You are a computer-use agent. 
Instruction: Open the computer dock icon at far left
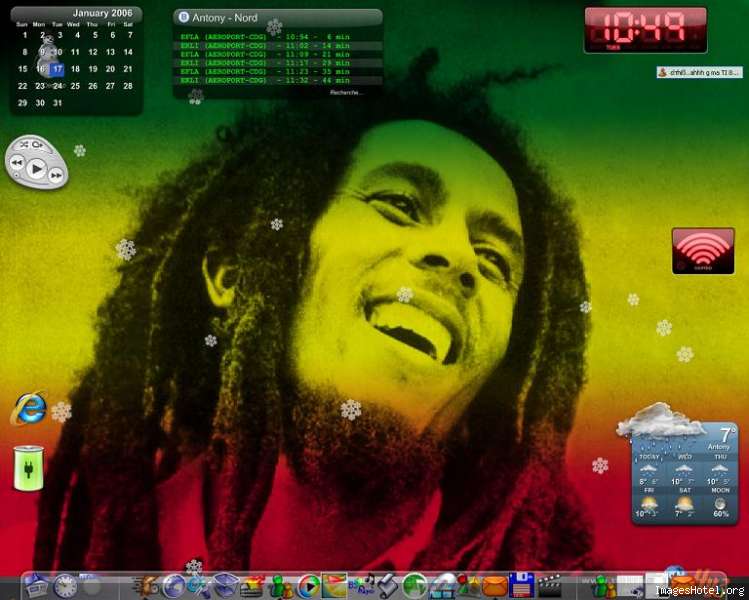[x=36, y=585]
